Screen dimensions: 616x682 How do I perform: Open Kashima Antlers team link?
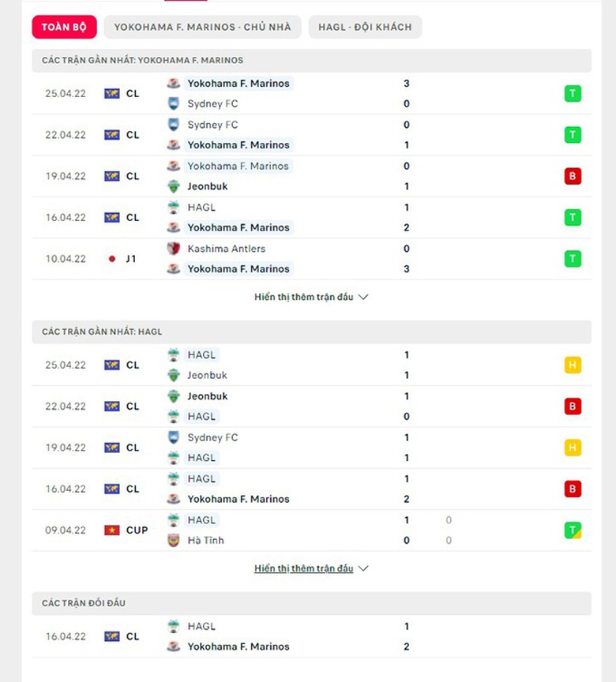226,249
